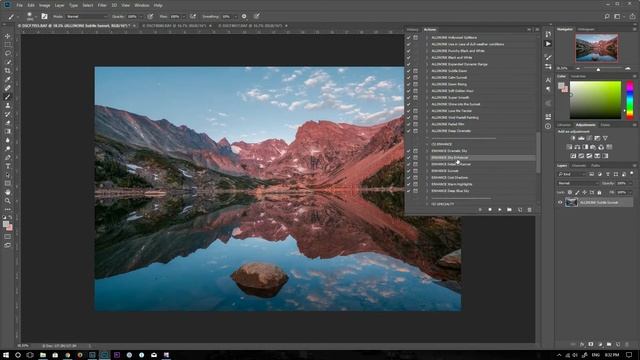Delete action trash icon in Actions panel
640x360 pixels.
pos(529,209)
